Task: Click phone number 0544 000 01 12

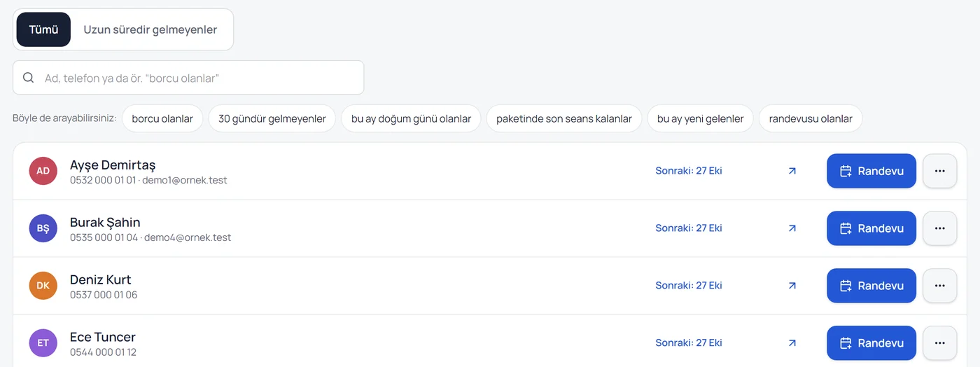Action: [103, 352]
